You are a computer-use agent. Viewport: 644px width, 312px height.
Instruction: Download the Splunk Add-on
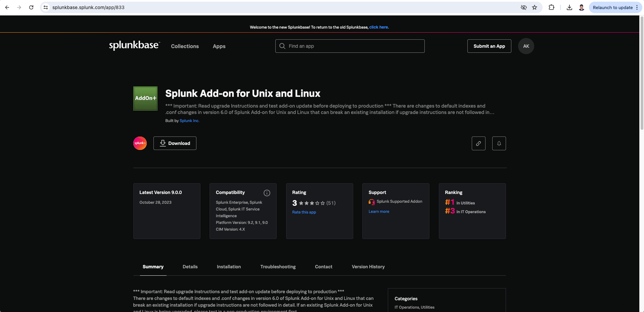[175, 143]
